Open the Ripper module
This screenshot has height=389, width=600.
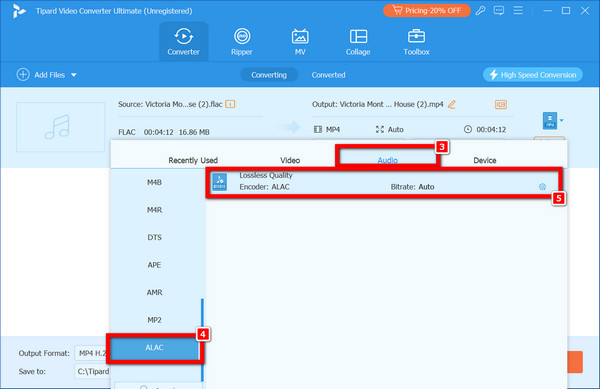(x=241, y=42)
